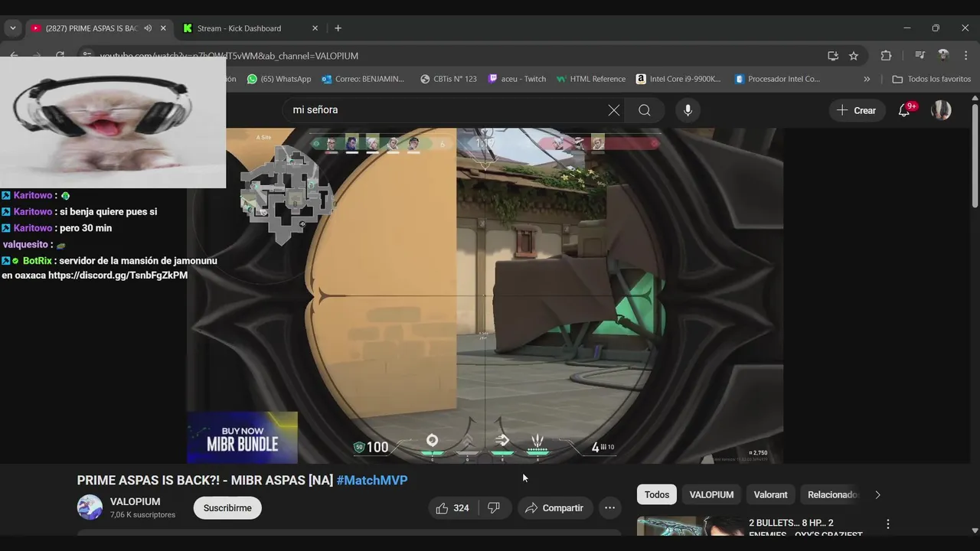The height and width of the screenshot is (551, 980).
Task: Show more filter chips with right chevron
Action: pyautogui.click(x=877, y=495)
